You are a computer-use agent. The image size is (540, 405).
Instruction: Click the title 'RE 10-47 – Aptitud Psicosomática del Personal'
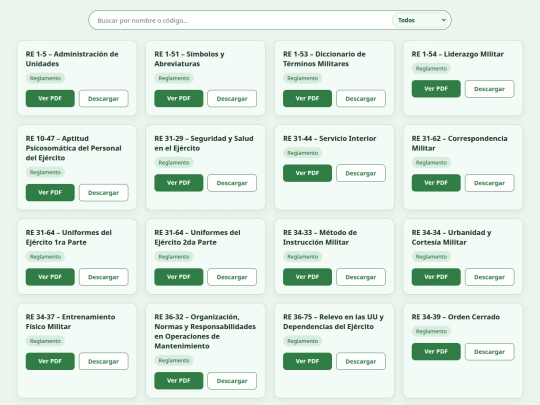click(73, 148)
